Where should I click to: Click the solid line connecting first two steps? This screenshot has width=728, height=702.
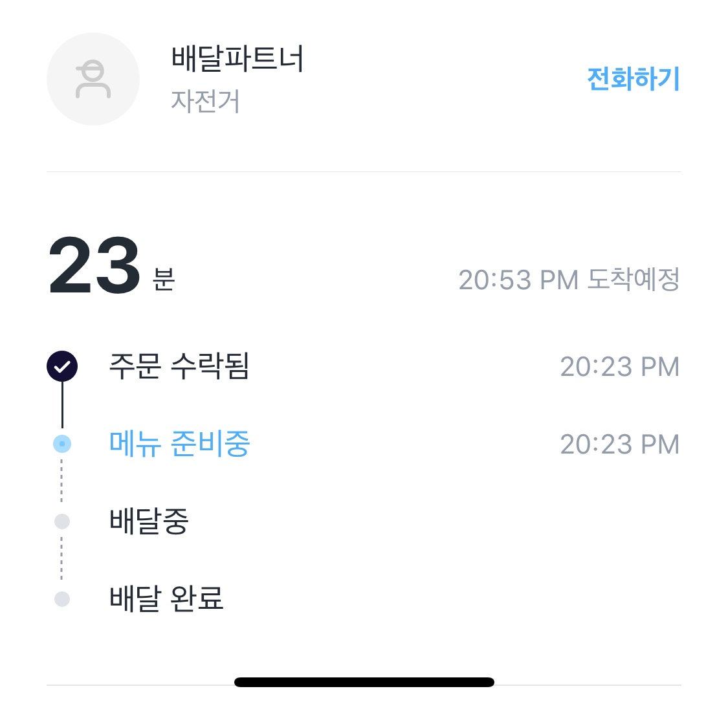click(62, 406)
